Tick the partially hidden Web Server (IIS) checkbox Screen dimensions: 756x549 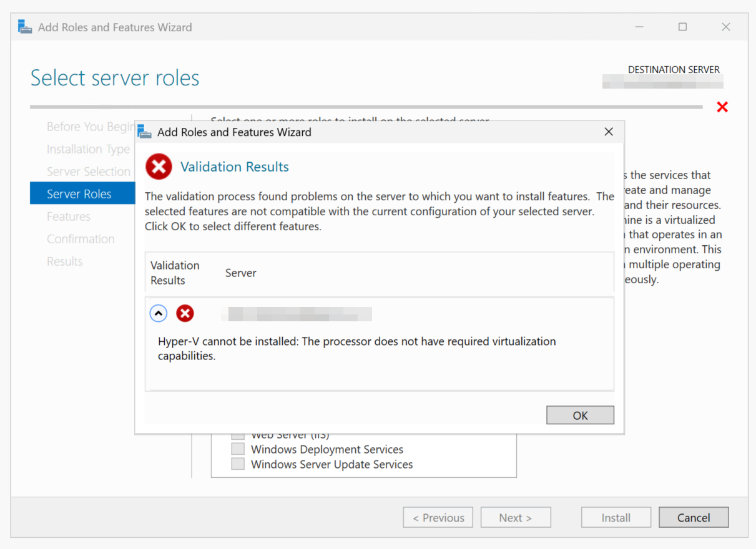point(238,436)
